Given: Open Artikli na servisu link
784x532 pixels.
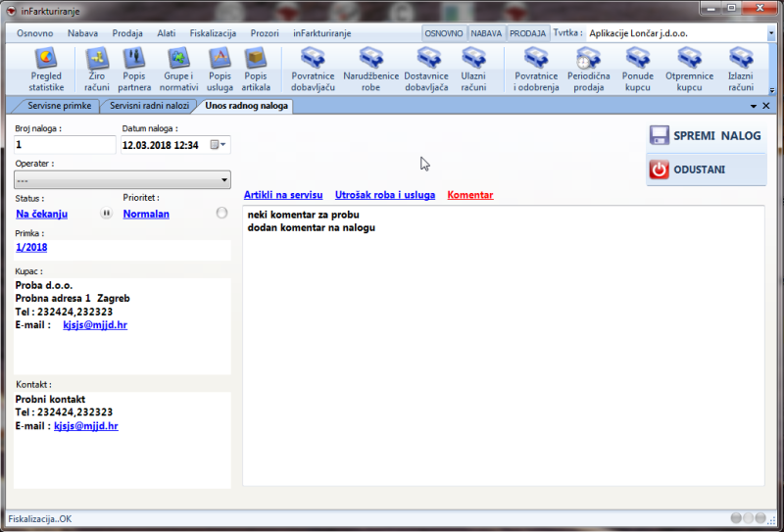Looking at the screenshot, I should coord(283,195).
